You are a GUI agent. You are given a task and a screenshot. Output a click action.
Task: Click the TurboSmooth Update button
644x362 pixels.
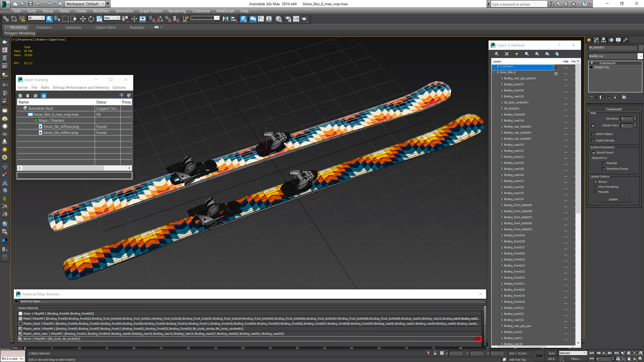(x=613, y=199)
